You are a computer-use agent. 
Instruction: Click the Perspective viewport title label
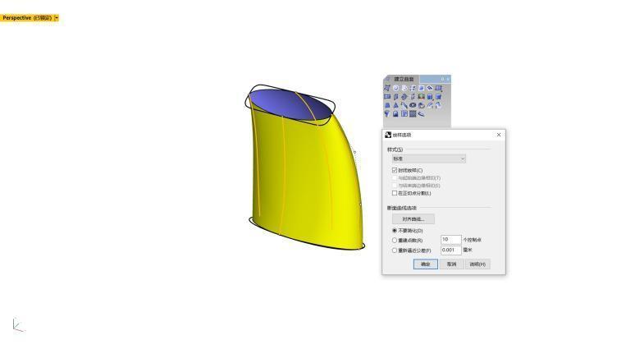26,17
